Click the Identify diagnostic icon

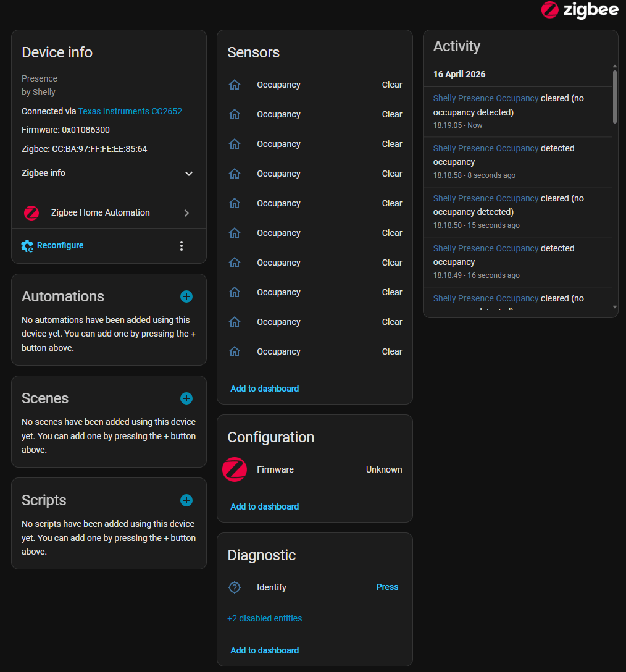click(235, 587)
